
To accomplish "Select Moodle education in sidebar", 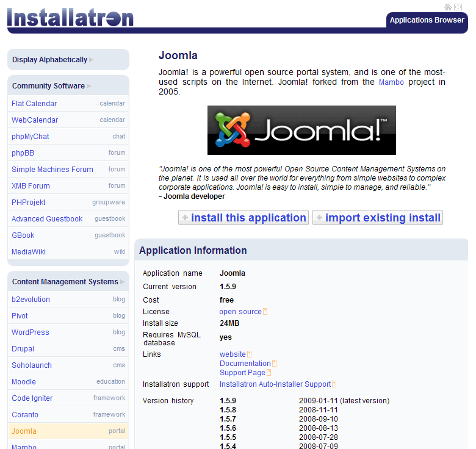I will point(68,381).
